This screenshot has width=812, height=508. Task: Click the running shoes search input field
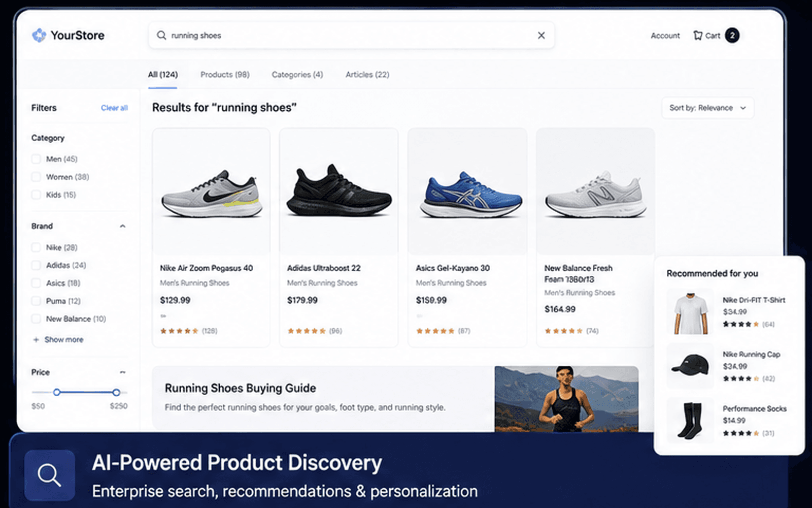(351, 35)
